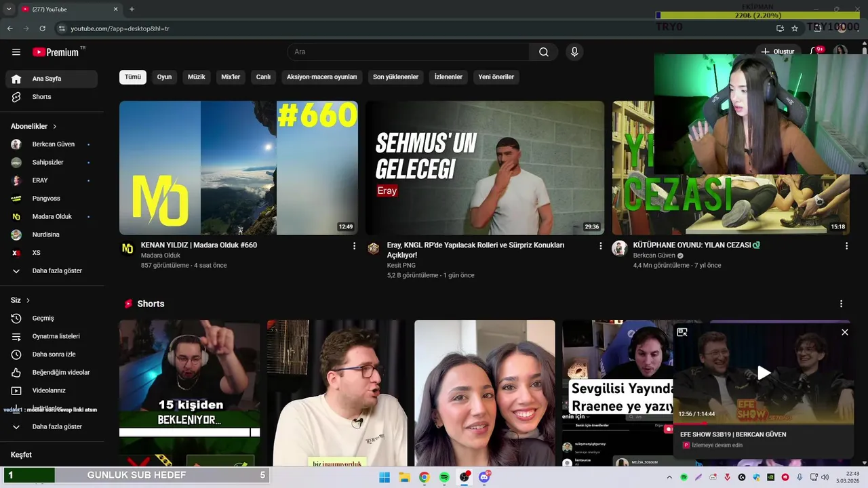Click the Oluştur create button
This screenshot has height=488, width=868.
778,52
